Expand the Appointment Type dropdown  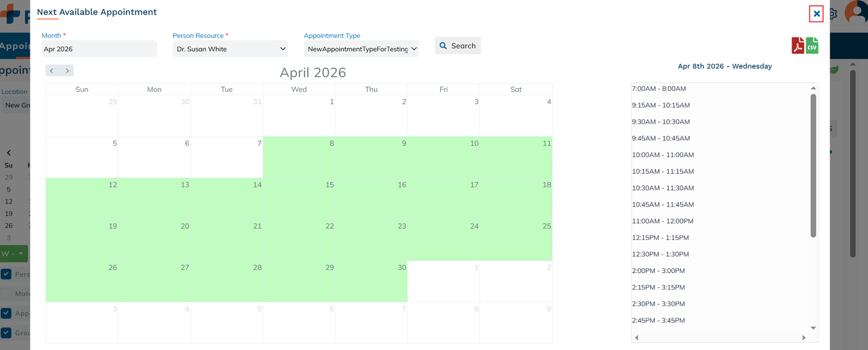pyautogui.click(x=361, y=49)
